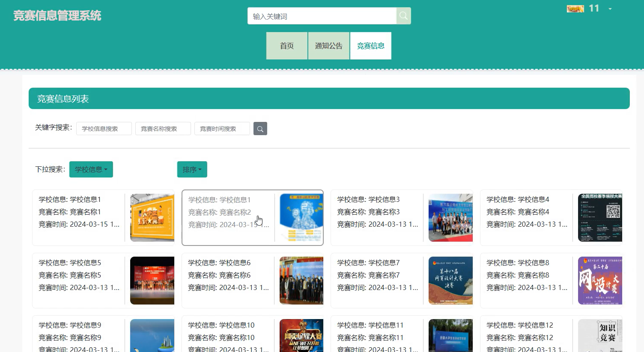
Task: Focus the 输入关键词 search field
Action: point(322,16)
